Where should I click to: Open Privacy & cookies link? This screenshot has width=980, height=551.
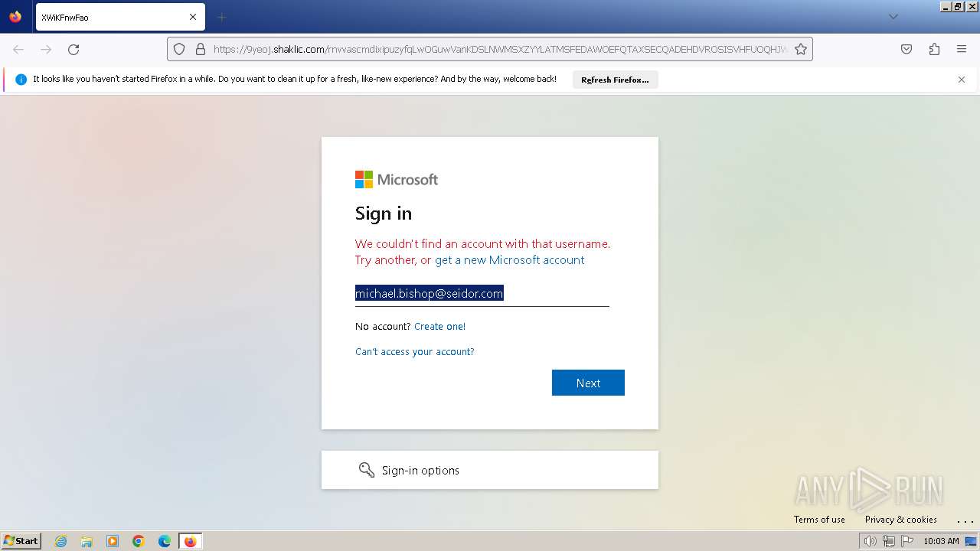[901, 520]
